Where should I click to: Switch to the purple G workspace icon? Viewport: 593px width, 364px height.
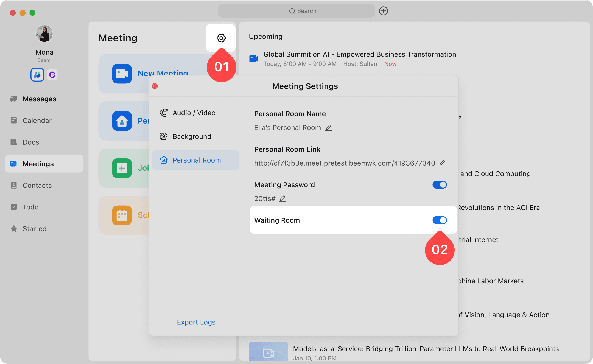pyautogui.click(x=52, y=75)
